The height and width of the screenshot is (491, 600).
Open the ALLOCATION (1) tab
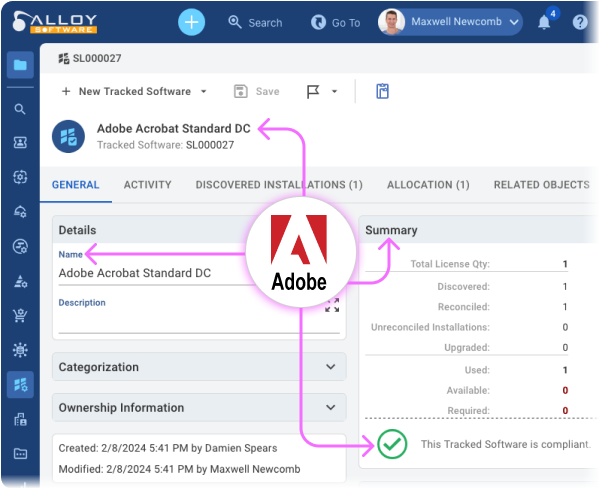click(x=428, y=185)
